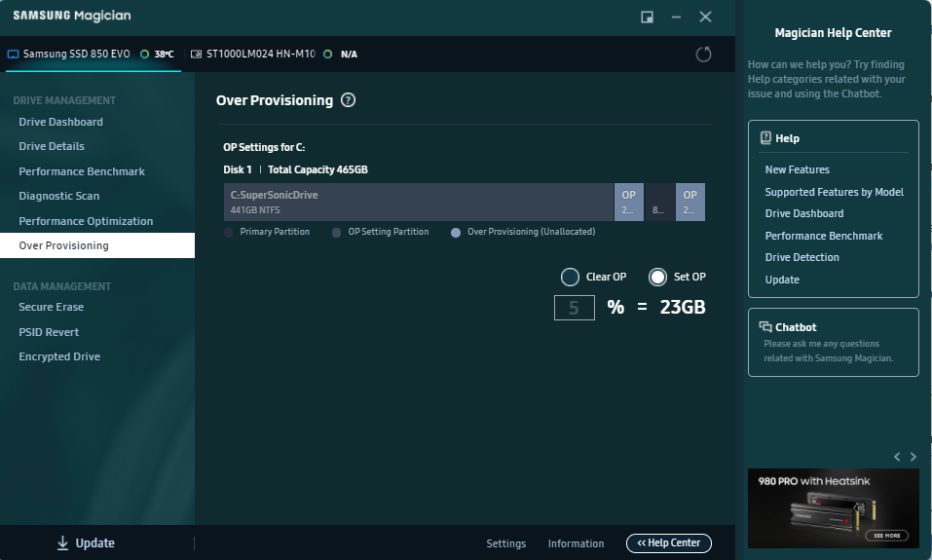Open the Chatbot card
Image resolution: width=932 pixels, height=560 pixels.
[x=834, y=343]
